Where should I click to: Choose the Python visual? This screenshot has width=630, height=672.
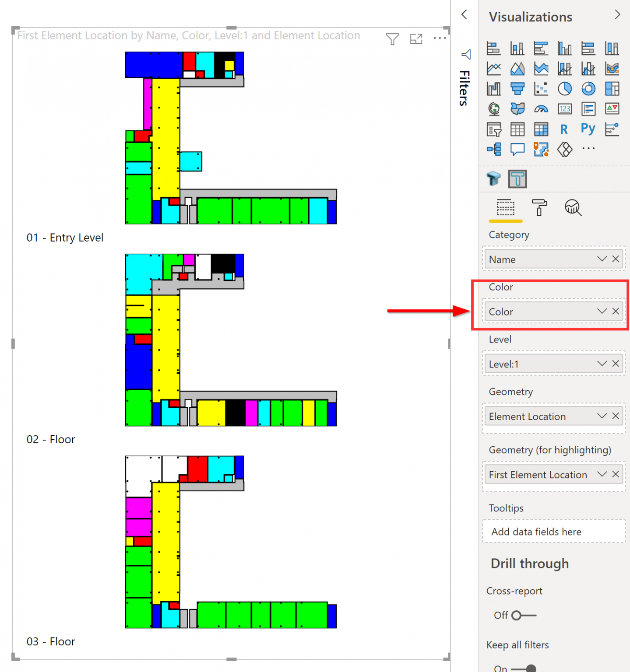point(588,129)
